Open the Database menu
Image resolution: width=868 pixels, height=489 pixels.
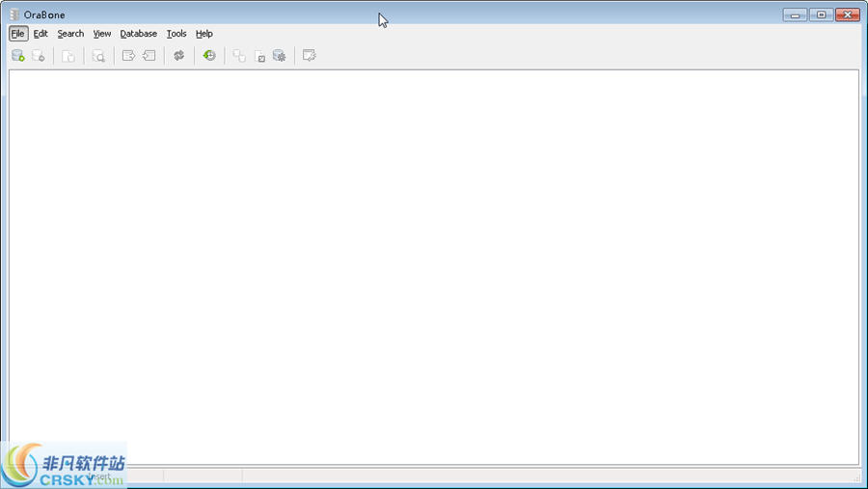pyautogui.click(x=138, y=34)
